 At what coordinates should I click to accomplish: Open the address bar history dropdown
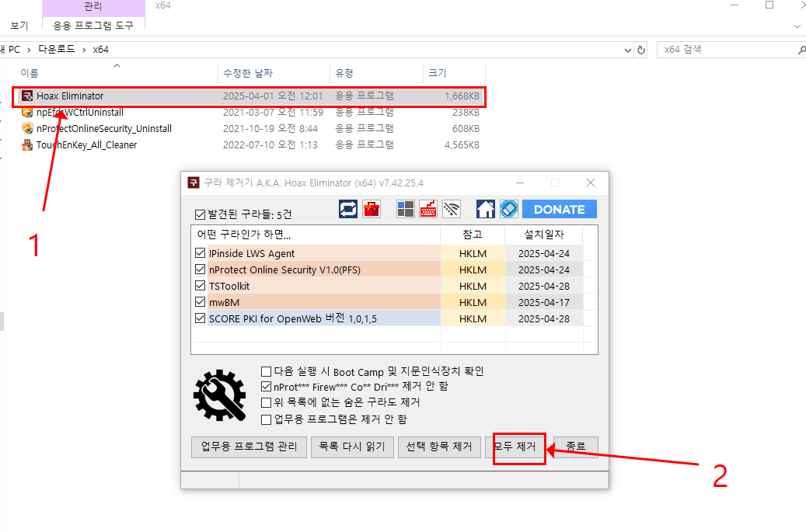coord(628,50)
